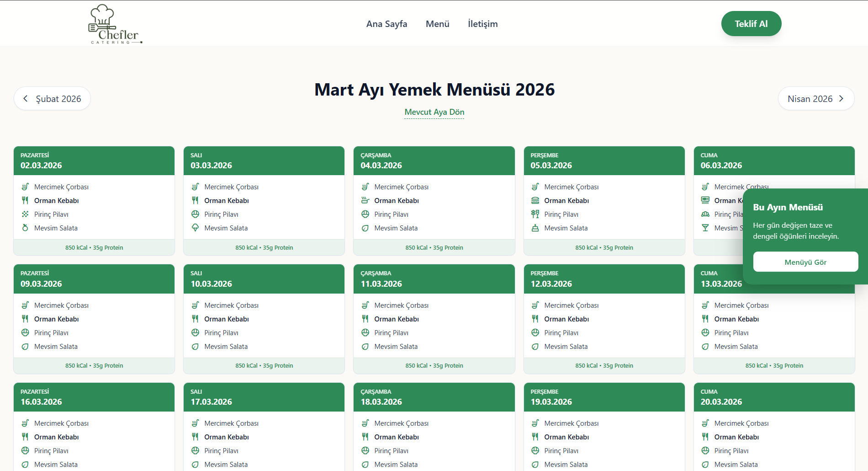Click the Mevsim Salata icon in the 05.03.2026 card
Image resolution: width=868 pixels, height=471 pixels.
pyautogui.click(x=535, y=228)
